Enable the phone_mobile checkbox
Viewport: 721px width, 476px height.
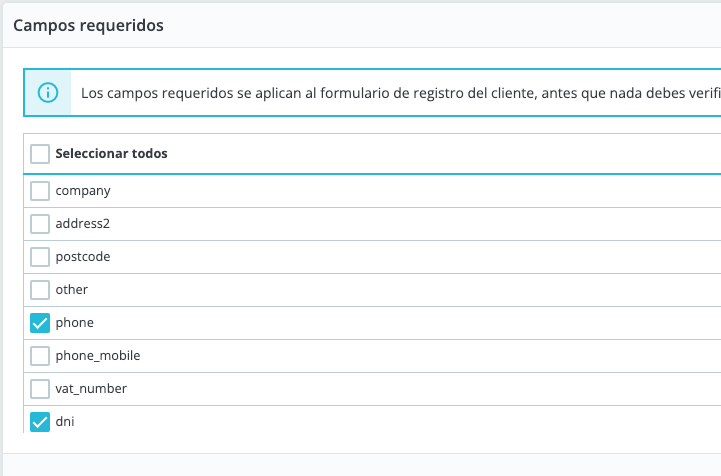tap(40, 356)
